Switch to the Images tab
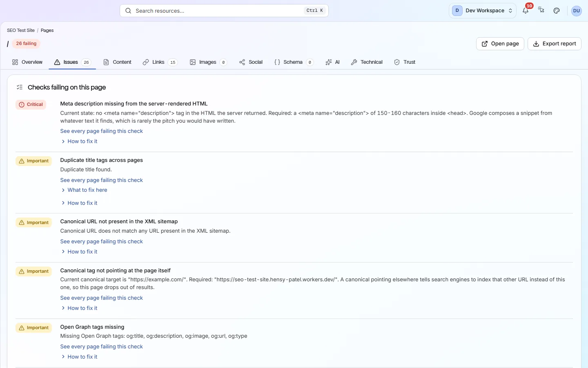Screen dimensions: 588x368 (208, 62)
